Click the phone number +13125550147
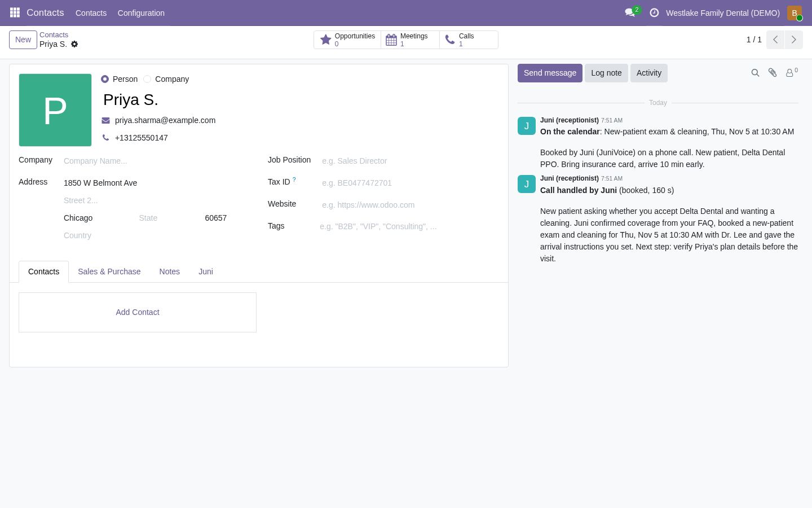The width and height of the screenshot is (812, 508). pyautogui.click(x=141, y=138)
